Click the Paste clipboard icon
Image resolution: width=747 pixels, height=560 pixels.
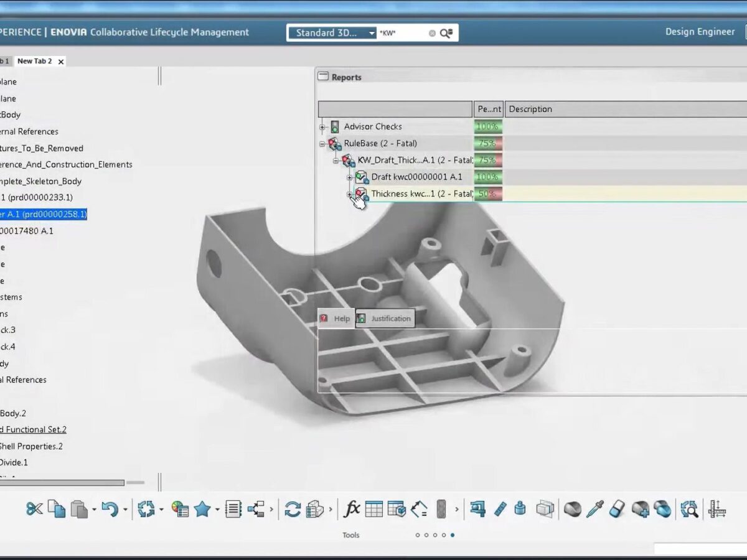(x=78, y=509)
